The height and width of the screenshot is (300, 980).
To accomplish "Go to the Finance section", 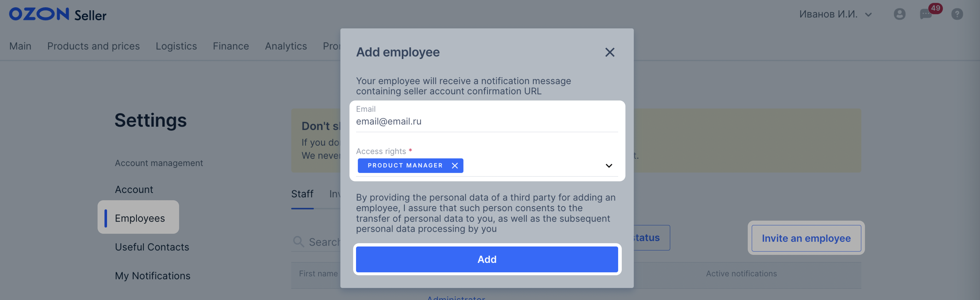I will click(x=231, y=46).
